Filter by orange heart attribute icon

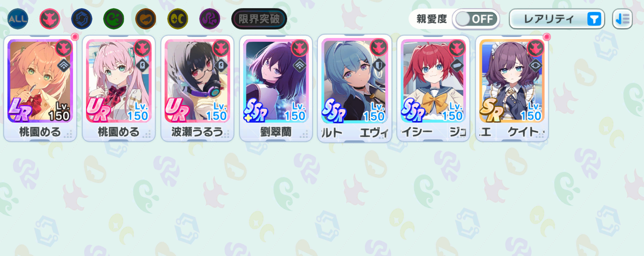(x=146, y=19)
